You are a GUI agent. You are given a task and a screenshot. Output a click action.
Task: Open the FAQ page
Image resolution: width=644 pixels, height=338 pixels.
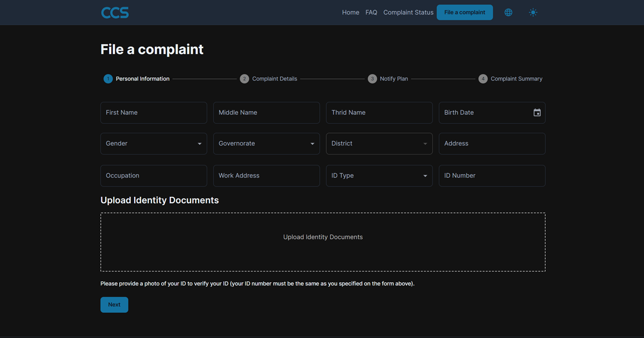371,12
